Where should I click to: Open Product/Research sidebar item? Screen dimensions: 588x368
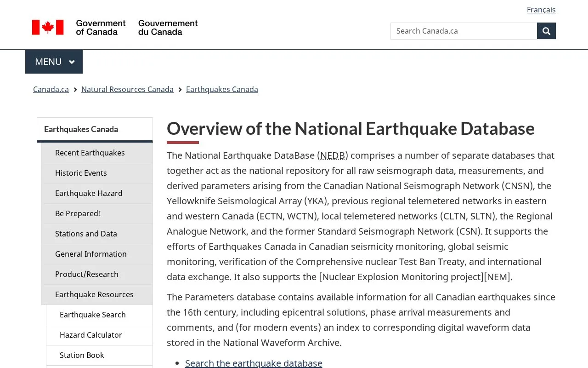97,274
